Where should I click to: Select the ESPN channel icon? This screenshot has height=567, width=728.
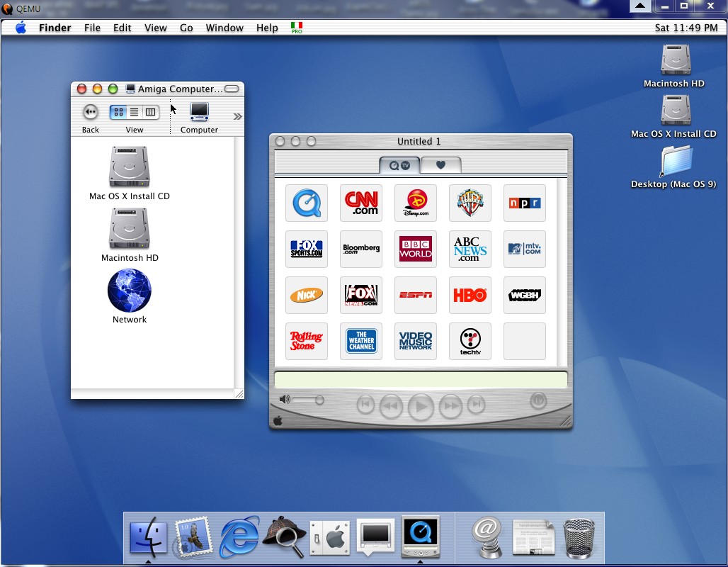(x=416, y=296)
